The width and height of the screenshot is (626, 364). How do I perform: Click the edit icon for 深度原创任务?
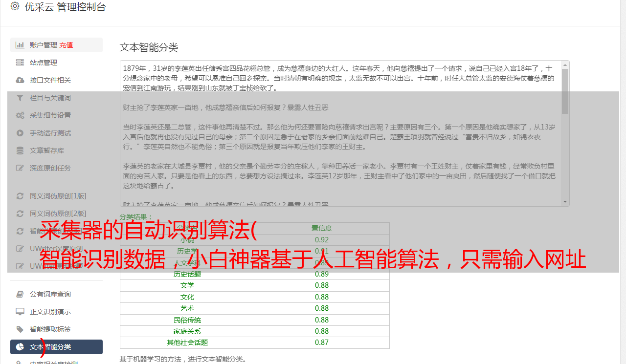pos(20,168)
